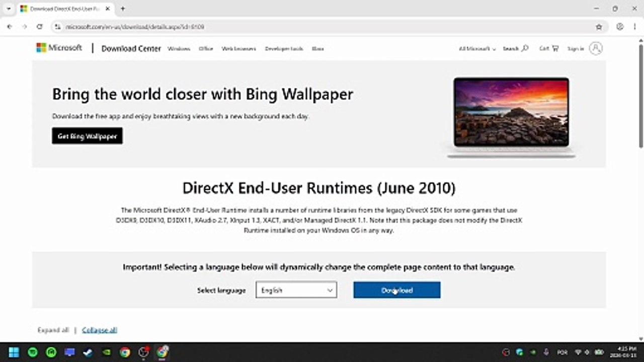
Task: Click the browser forward arrow
Action: tap(25, 27)
